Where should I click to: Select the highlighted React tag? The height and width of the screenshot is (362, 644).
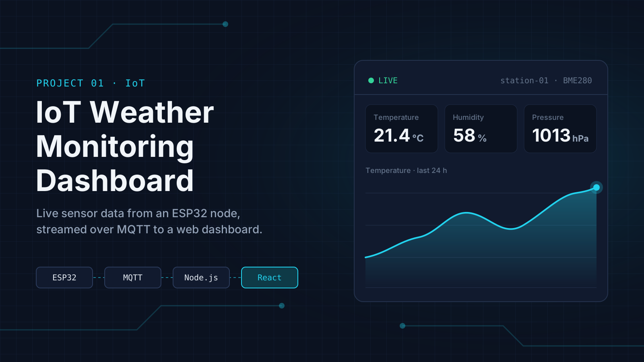[x=270, y=278]
